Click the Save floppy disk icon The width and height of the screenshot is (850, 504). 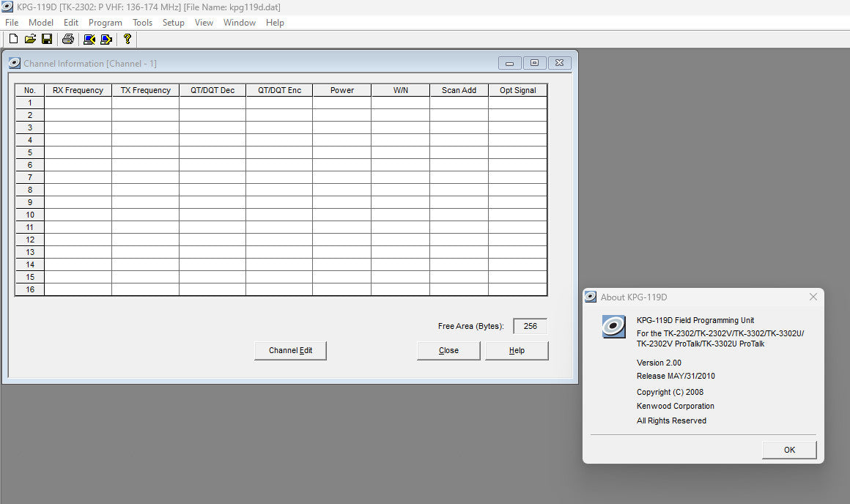click(x=47, y=39)
